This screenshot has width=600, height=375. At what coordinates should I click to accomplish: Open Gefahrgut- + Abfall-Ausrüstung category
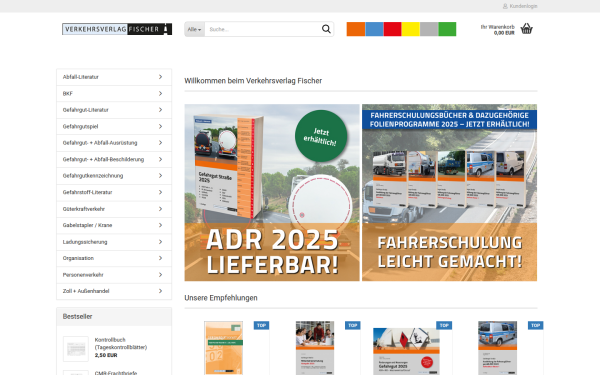pyautogui.click(x=114, y=143)
